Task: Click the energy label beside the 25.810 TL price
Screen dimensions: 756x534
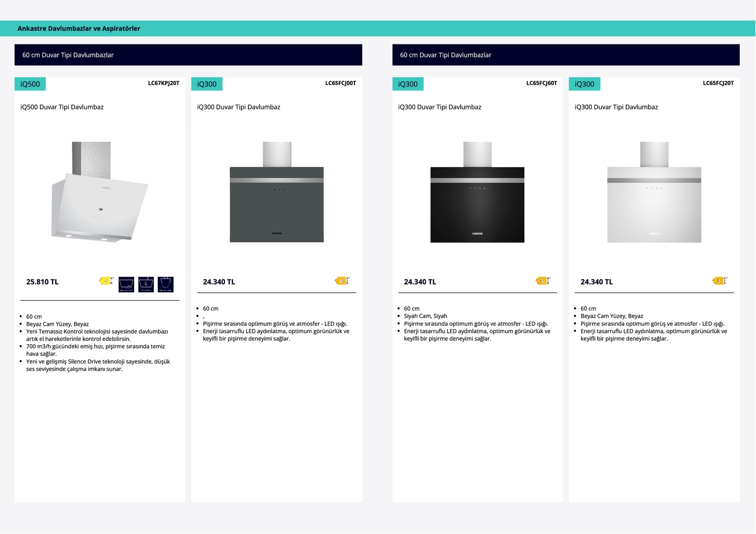Action: [x=106, y=281]
